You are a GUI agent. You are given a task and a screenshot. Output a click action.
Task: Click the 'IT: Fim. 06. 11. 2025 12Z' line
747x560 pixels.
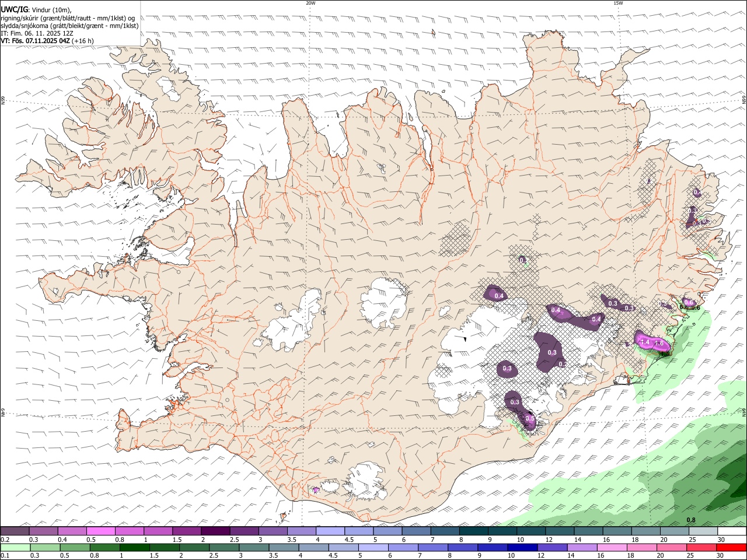(x=37, y=33)
